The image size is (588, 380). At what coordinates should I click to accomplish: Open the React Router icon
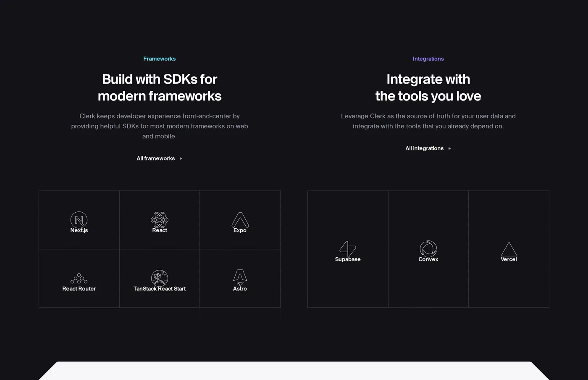[79, 278]
